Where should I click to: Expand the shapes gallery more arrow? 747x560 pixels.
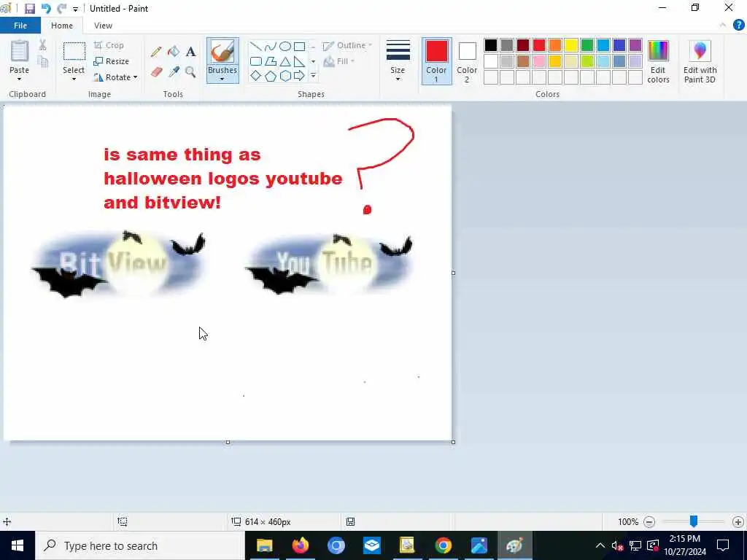[313, 76]
